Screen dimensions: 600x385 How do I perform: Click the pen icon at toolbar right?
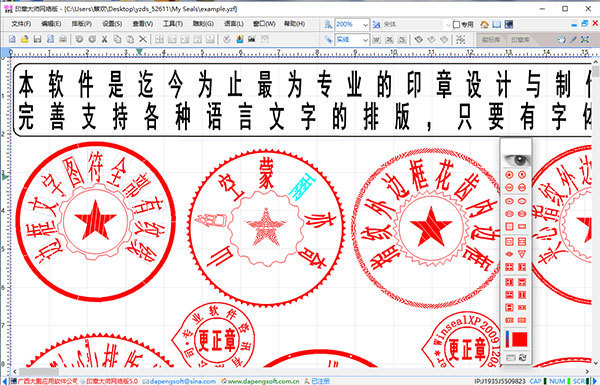tap(573, 39)
